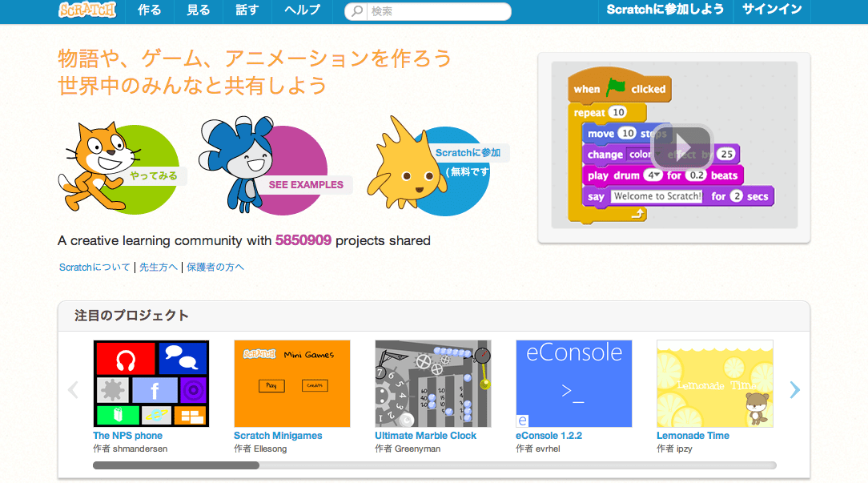
Task: Open Scratch Minigames project thumbnail
Action: click(291, 384)
